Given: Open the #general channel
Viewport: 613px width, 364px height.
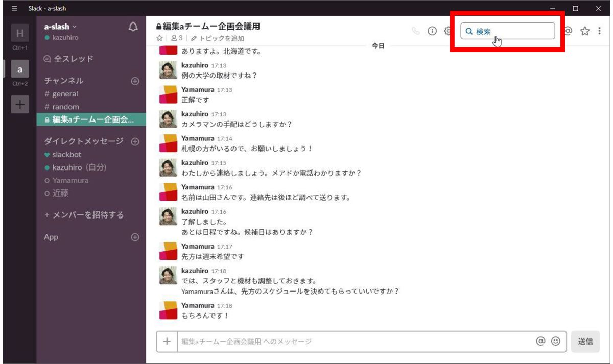Looking at the screenshot, I should [61, 94].
